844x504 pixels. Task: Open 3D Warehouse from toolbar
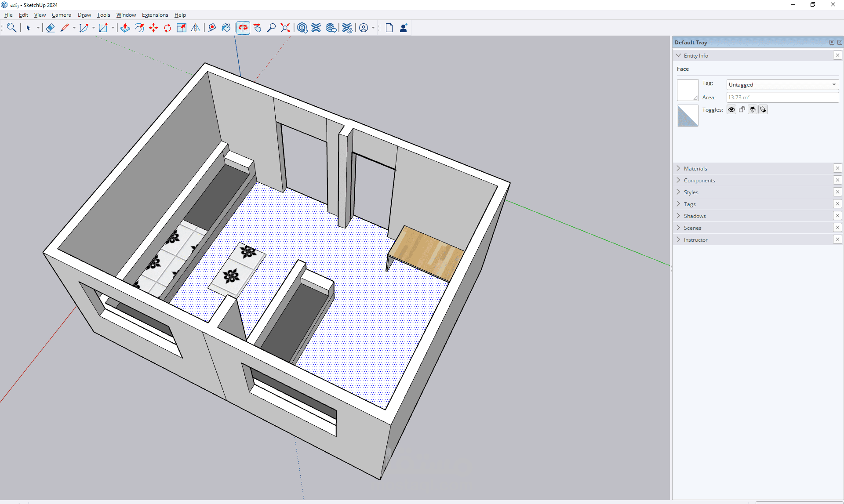coord(302,28)
